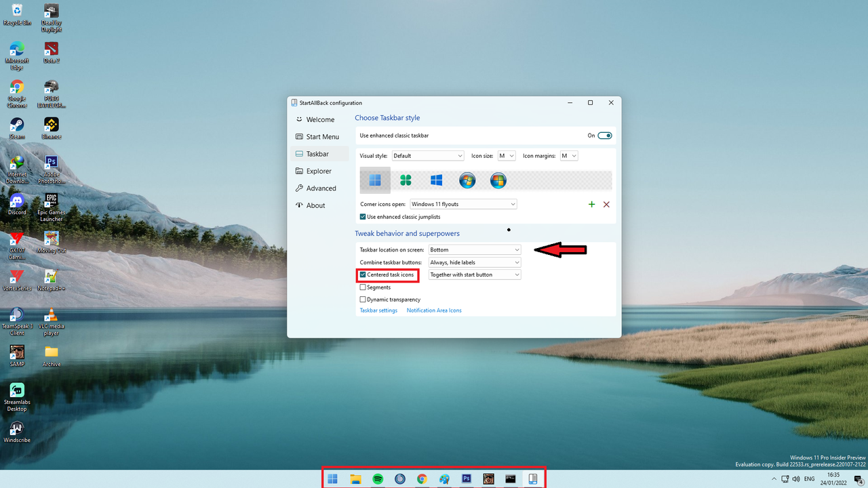
Task: Toggle the Use enhanced classic taskbar switch
Action: coord(605,136)
